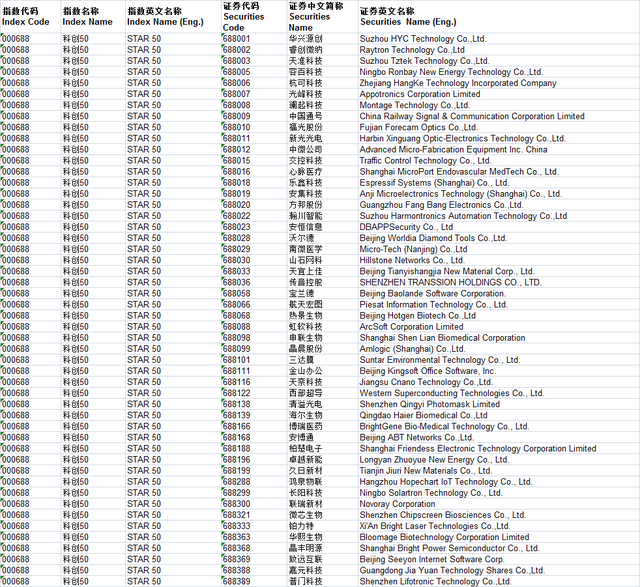This screenshot has width=640, height=587.
Task: Click securities code cell 688363
Action: pyautogui.click(x=254, y=537)
